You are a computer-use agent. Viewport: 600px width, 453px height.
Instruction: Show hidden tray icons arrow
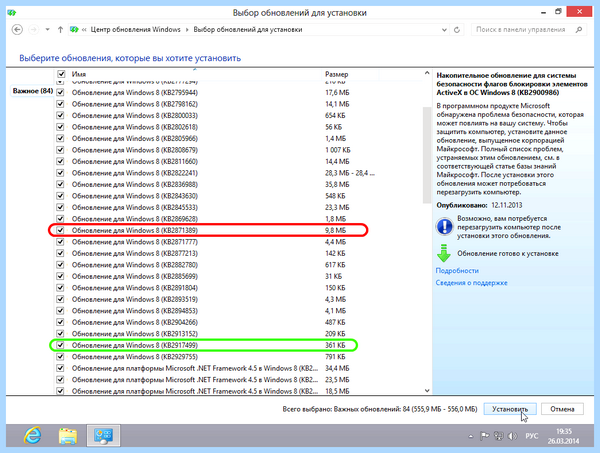(471, 436)
